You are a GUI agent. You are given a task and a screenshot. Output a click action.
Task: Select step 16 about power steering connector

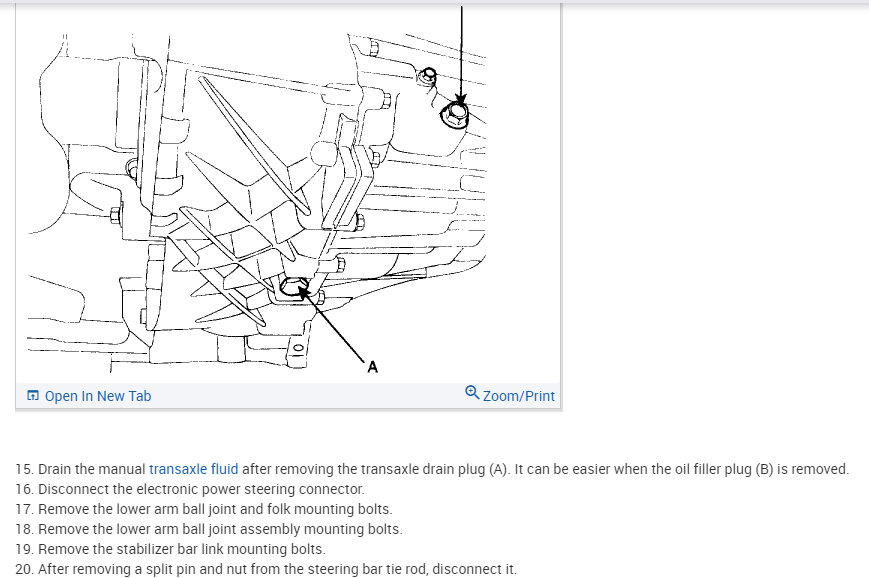tap(190, 489)
